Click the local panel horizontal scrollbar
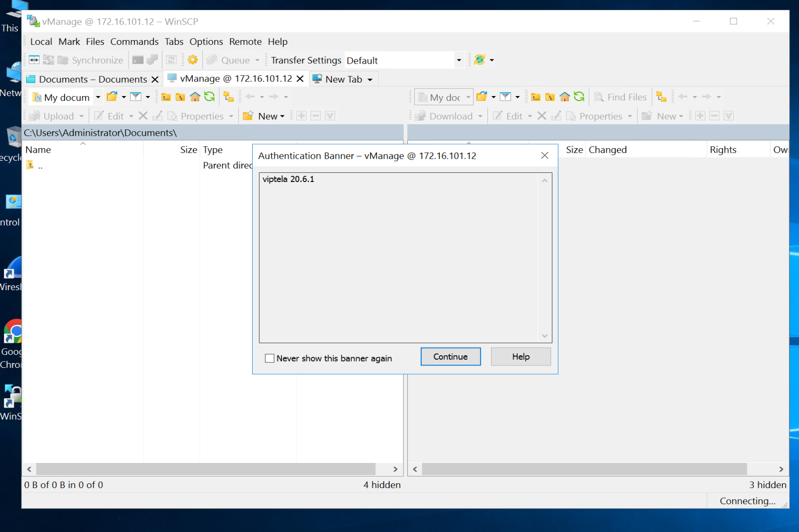 coord(206,469)
